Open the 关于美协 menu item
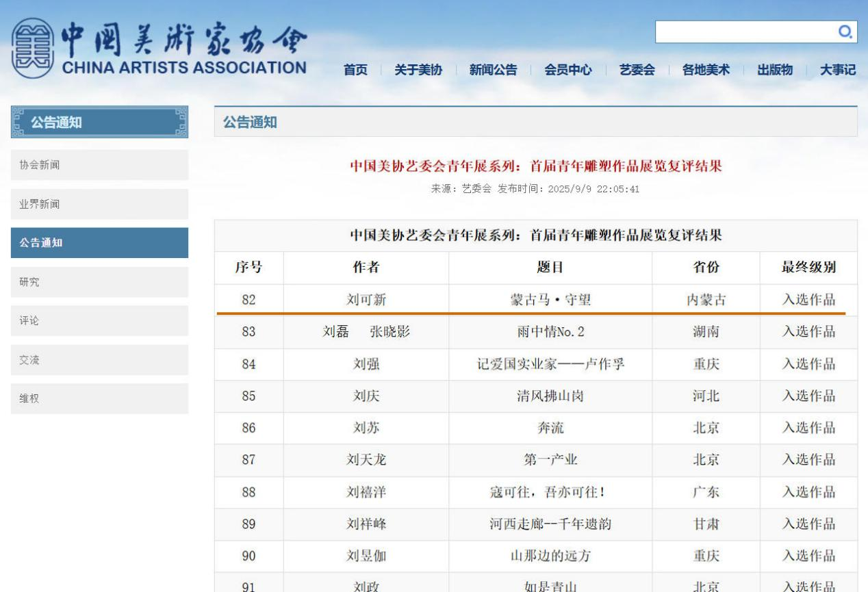The width and height of the screenshot is (868, 592). pyautogui.click(x=418, y=70)
